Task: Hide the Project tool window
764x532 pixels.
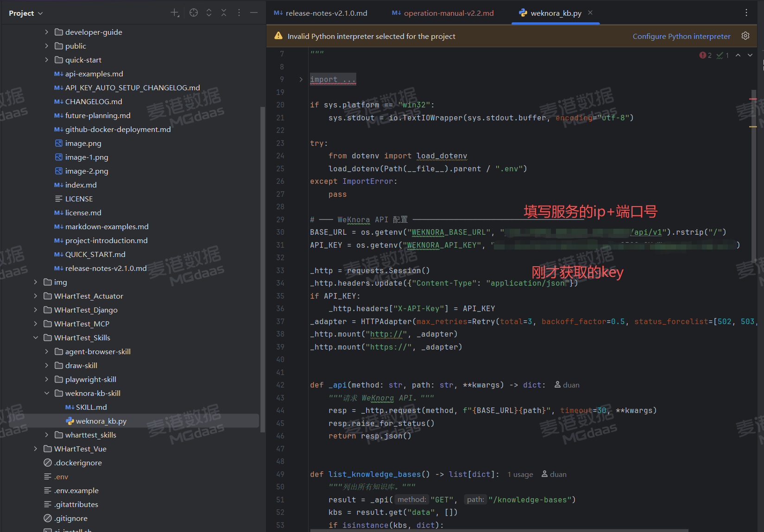Action: click(254, 13)
